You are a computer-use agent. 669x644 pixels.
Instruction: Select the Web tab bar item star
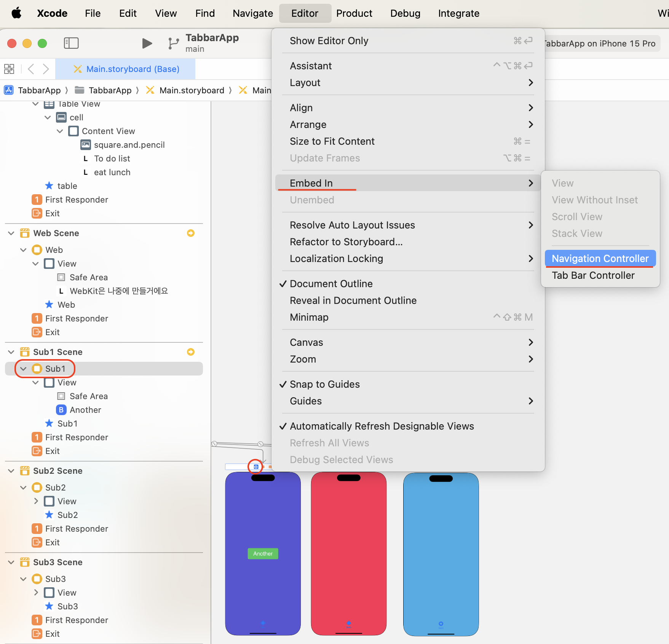tap(49, 305)
